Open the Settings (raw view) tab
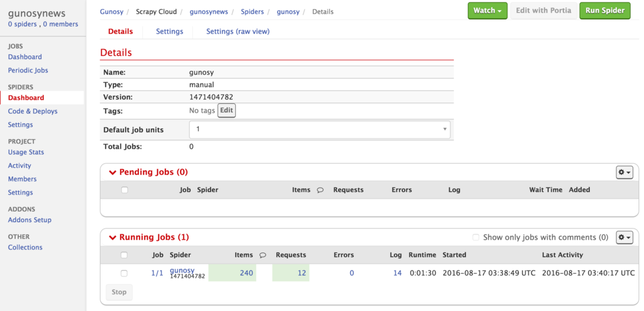 pos(238,31)
